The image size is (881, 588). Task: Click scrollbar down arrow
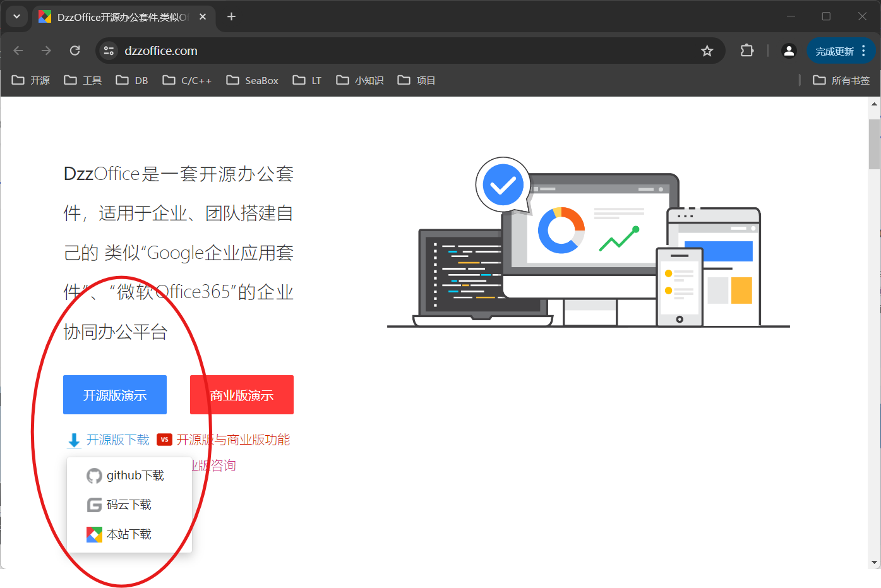tap(874, 562)
